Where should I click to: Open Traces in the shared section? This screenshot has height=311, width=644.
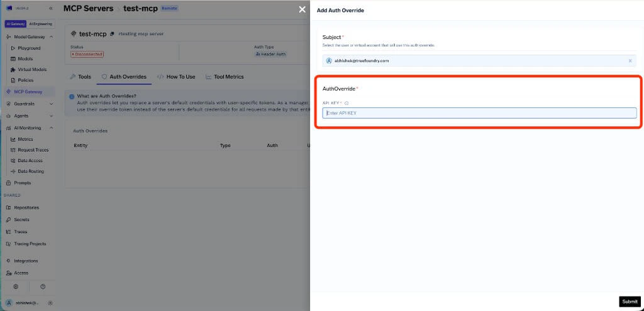[20, 232]
